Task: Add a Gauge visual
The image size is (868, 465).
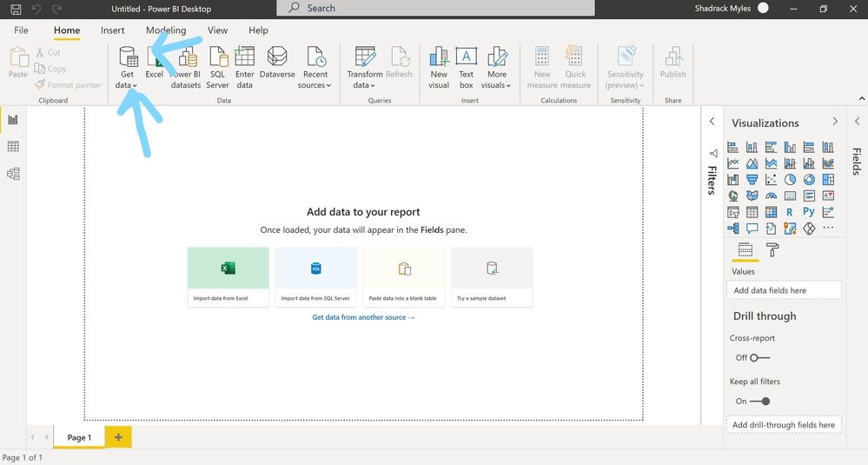Action: click(771, 196)
